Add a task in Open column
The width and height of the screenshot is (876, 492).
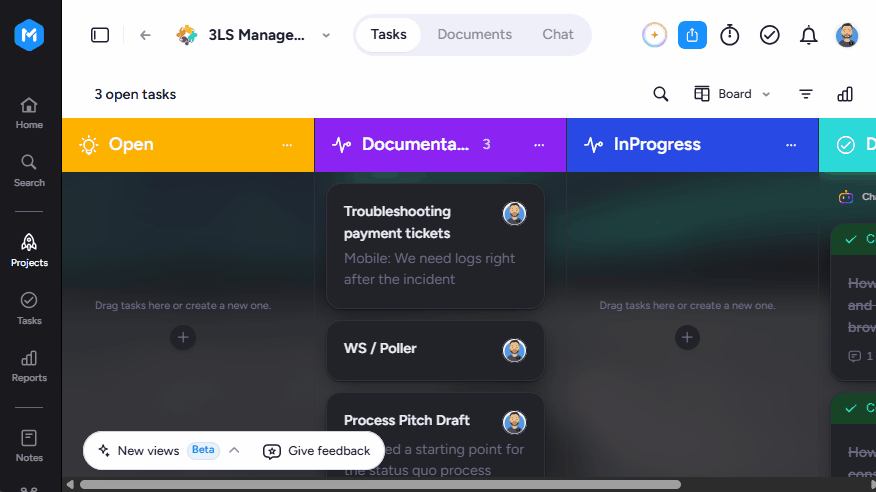183,337
